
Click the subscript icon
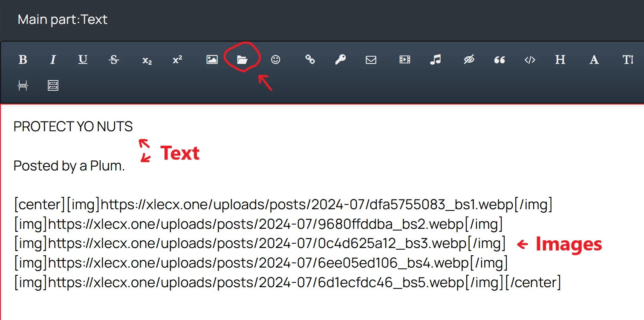[x=147, y=60]
